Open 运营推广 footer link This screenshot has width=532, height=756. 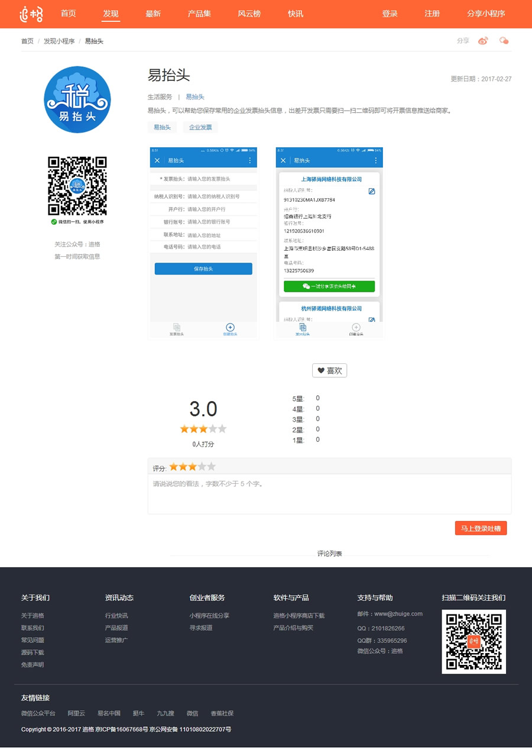tap(116, 640)
